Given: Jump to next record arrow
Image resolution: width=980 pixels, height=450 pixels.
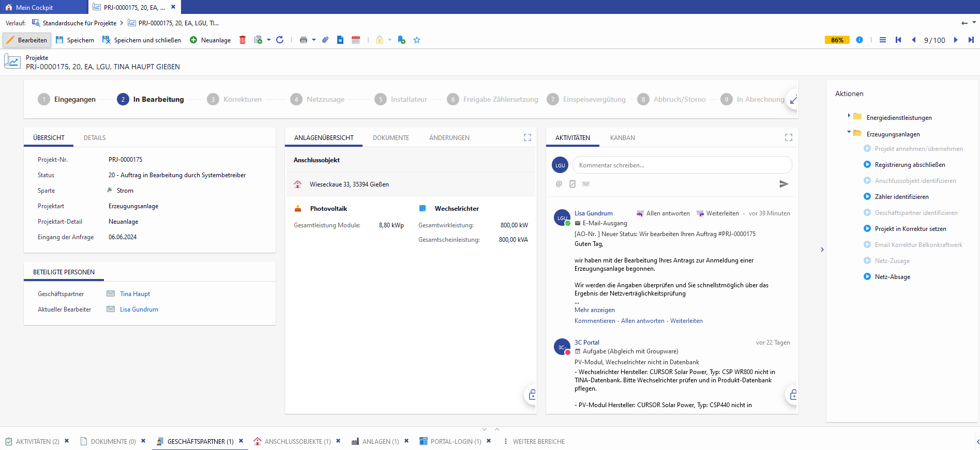Looking at the screenshot, I should point(956,40).
